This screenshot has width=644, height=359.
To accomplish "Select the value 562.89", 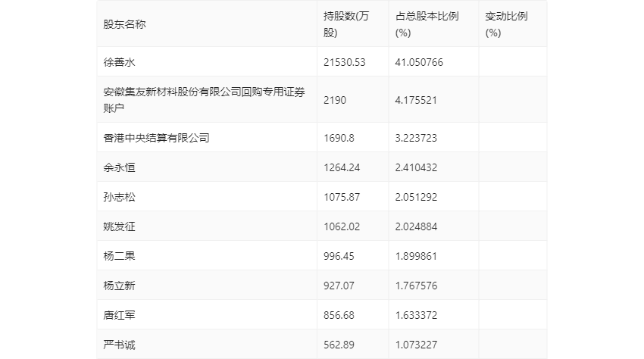I will pyautogui.click(x=339, y=345).
